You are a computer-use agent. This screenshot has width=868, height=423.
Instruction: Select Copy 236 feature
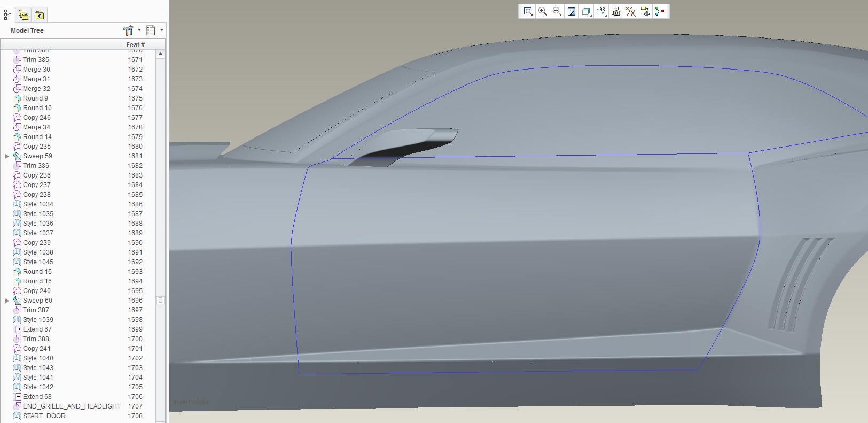pyautogui.click(x=37, y=175)
